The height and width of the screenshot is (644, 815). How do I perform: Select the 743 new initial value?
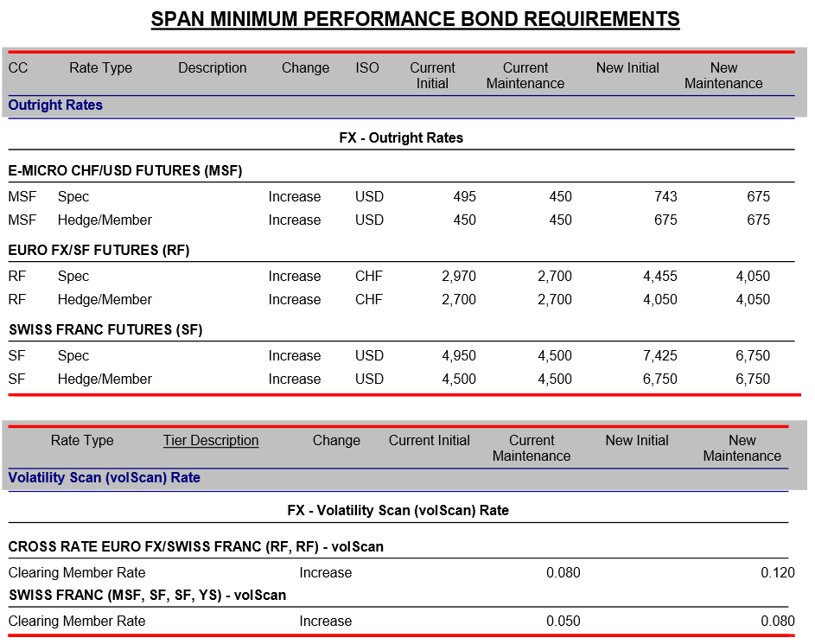click(665, 197)
